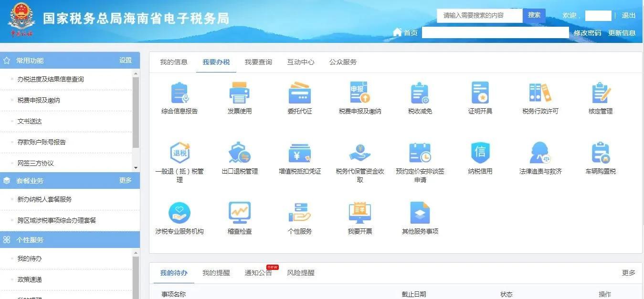Open 税收减免 icon

click(x=420, y=93)
